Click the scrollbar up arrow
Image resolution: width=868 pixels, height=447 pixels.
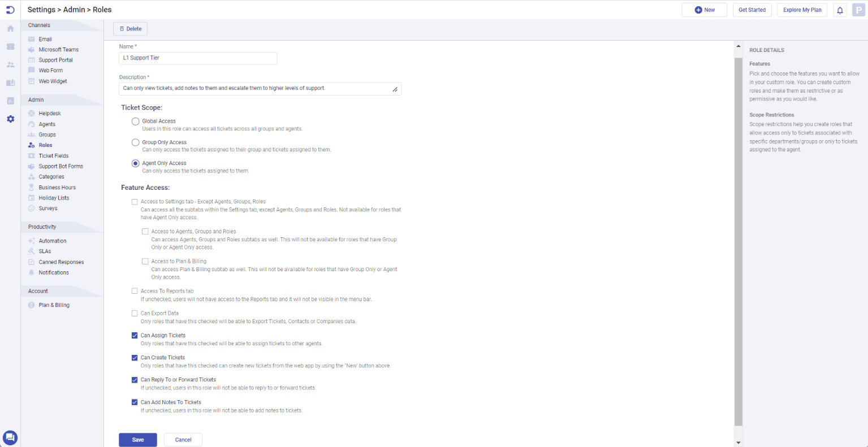point(738,46)
